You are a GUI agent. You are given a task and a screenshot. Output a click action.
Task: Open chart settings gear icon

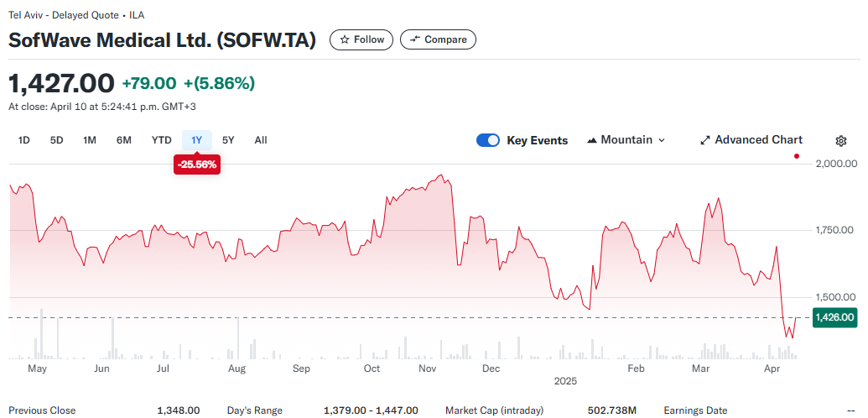click(841, 141)
